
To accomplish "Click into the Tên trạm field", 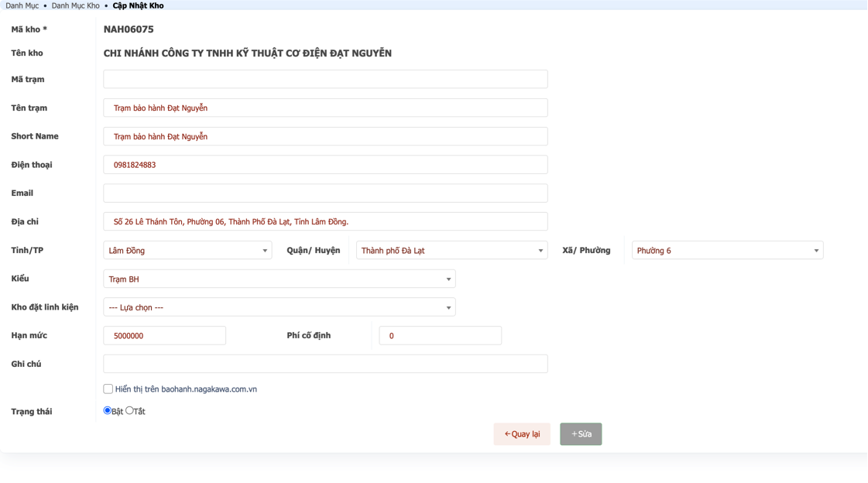I will tap(325, 108).
